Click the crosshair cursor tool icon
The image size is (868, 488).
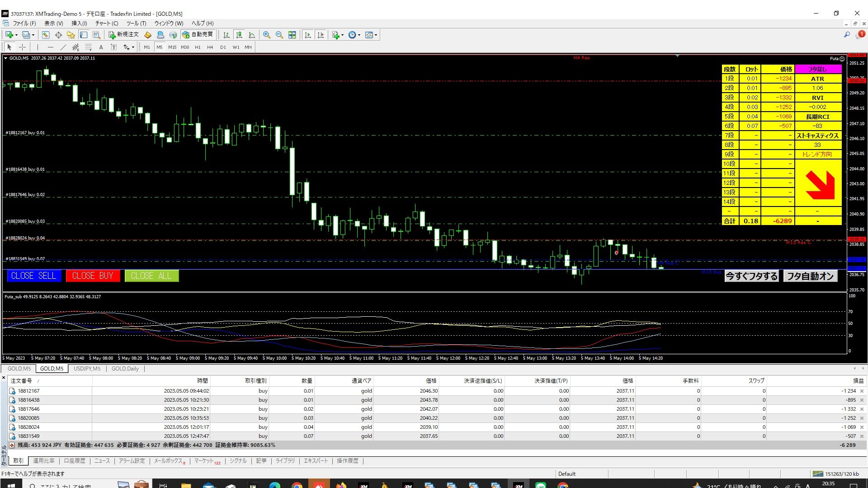tap(22, 47)
